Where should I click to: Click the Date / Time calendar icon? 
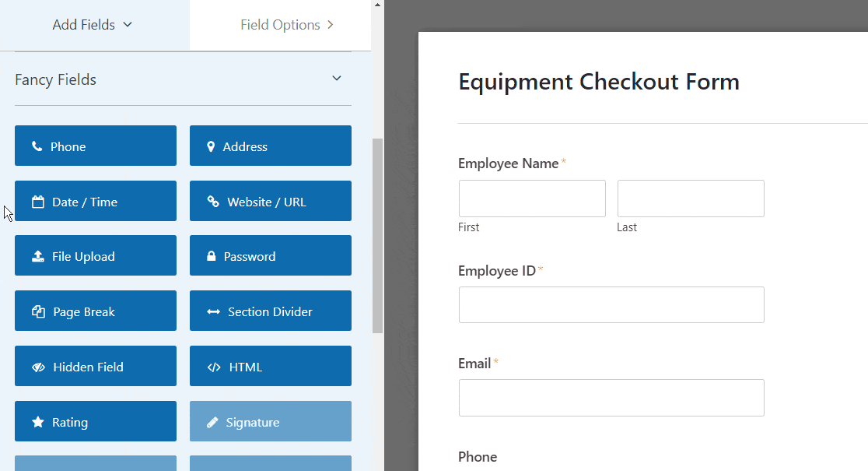pos(38,202)
